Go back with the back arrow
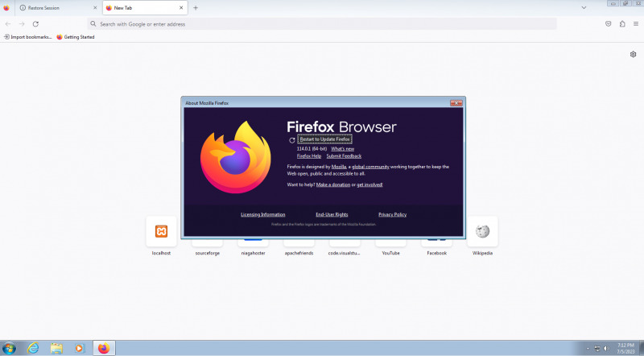 tap(8, 24)
